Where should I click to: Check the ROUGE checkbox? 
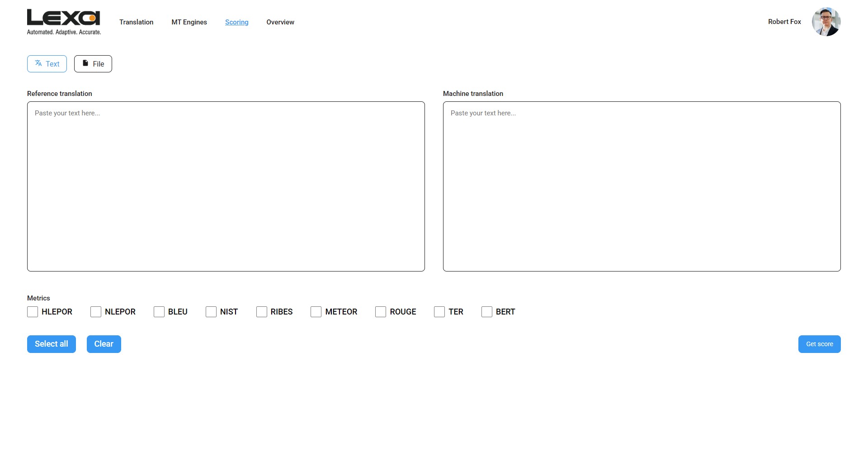(381, 312)
